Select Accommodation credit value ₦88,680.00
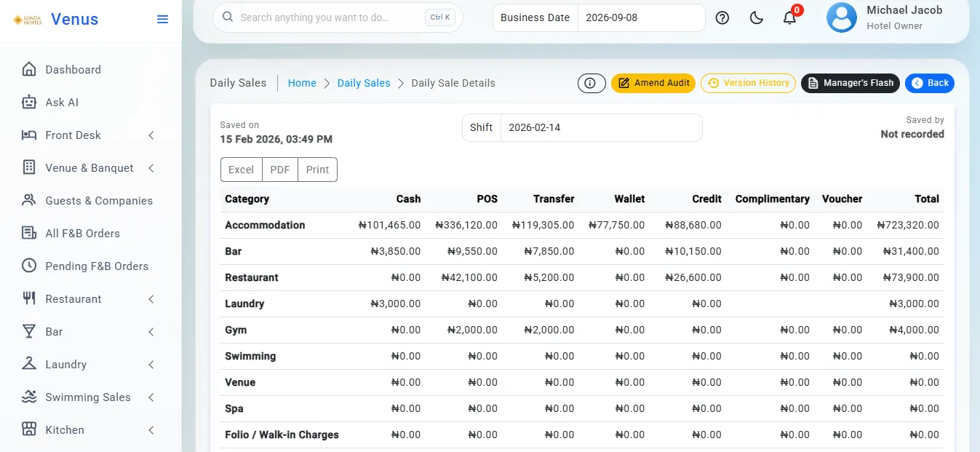 693,225
